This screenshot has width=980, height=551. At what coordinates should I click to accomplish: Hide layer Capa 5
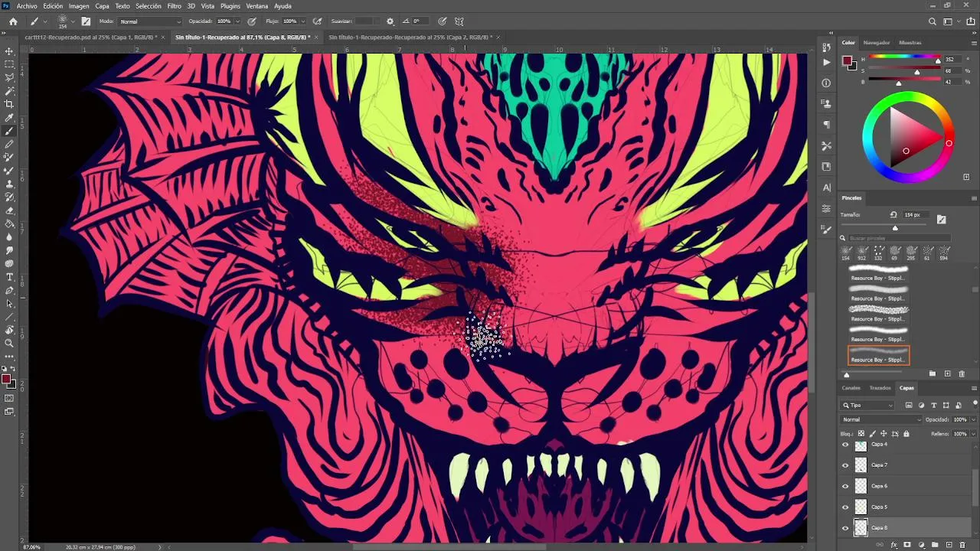(x=845, y=507)
